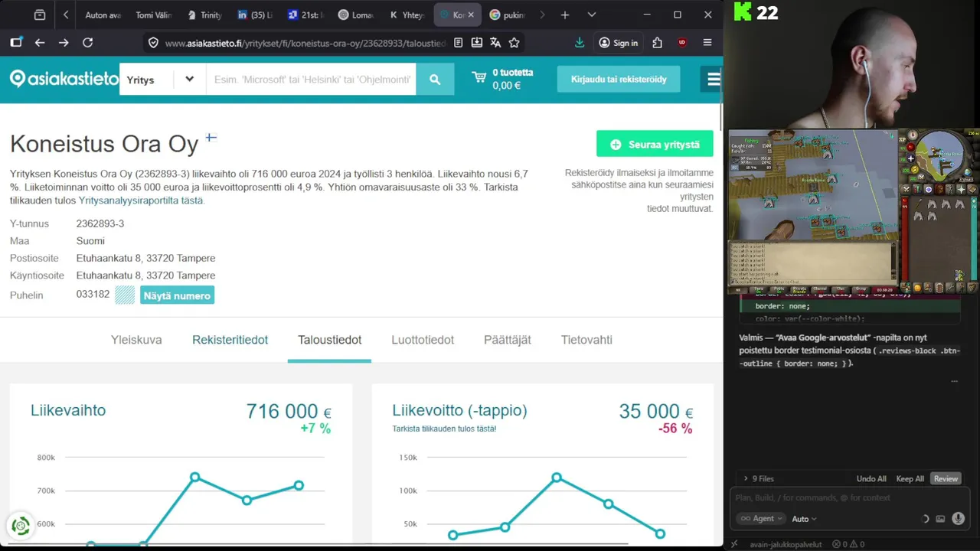Click the shield tracking protection icon
The image size is (980, 551).
pos(153,43)
